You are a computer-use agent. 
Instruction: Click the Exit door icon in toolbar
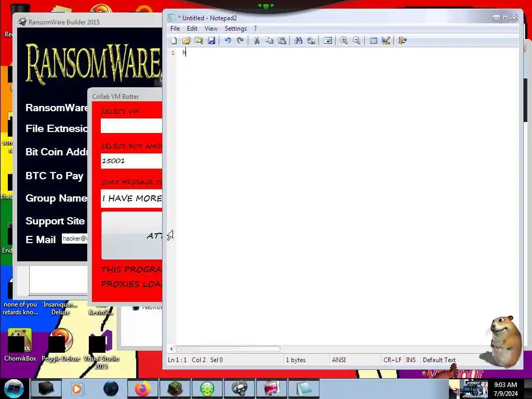coord(403,41)
